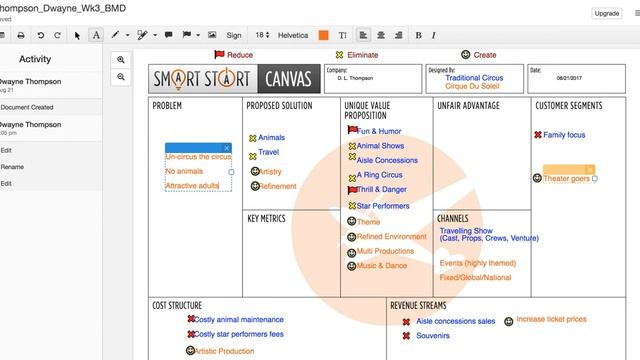Click the Sign button
Image resolution: width=640 pixels, height=360 pixels.
pos(234,36)
